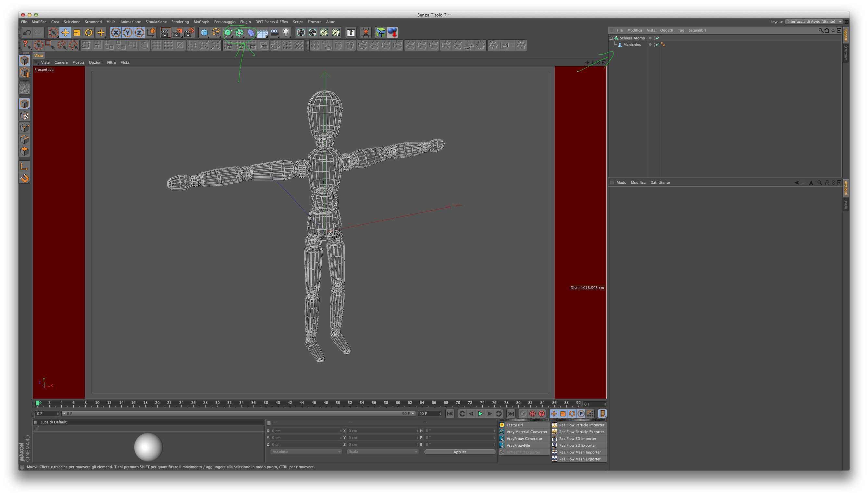Collapse the Schiera Atomo tree node
Screen dimensions: 868x496
pos(611,38)
